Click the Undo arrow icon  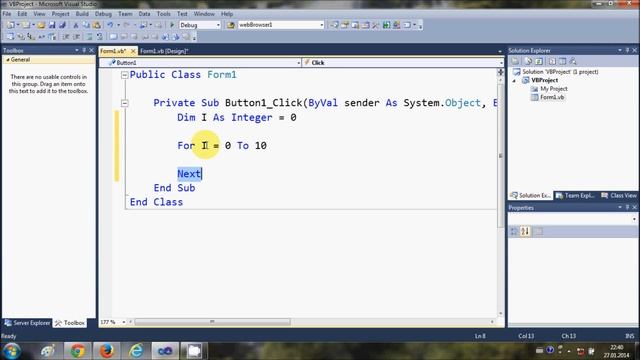click(110, 25)
